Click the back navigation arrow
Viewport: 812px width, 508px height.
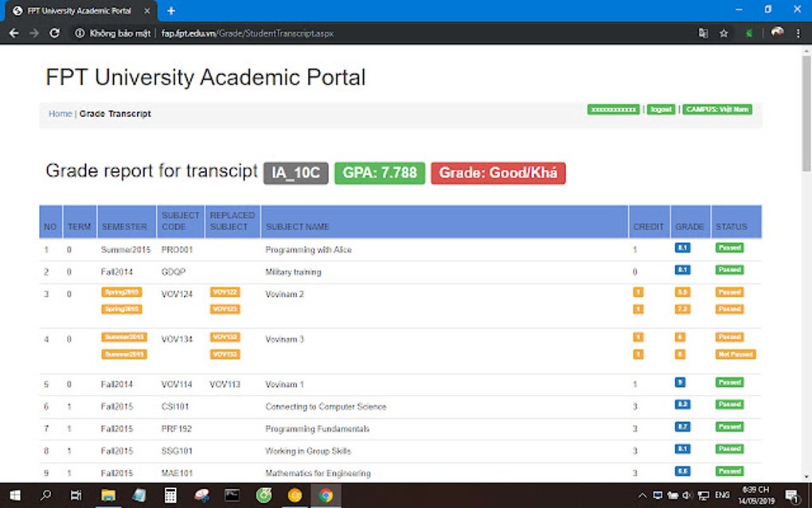pyautogui.click(x=13, y=33)
